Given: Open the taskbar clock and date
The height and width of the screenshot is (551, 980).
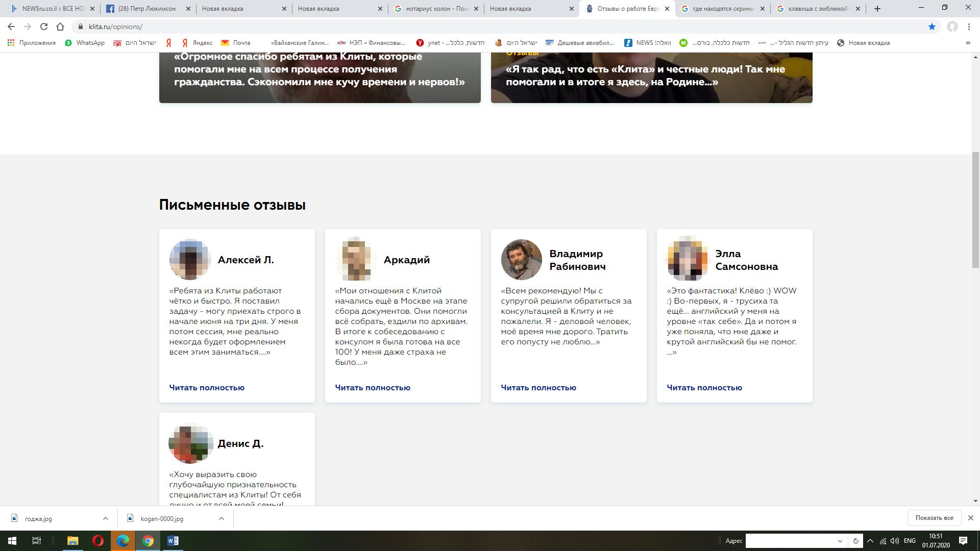Looking at the screenshot, I should (x=936, y=541).
